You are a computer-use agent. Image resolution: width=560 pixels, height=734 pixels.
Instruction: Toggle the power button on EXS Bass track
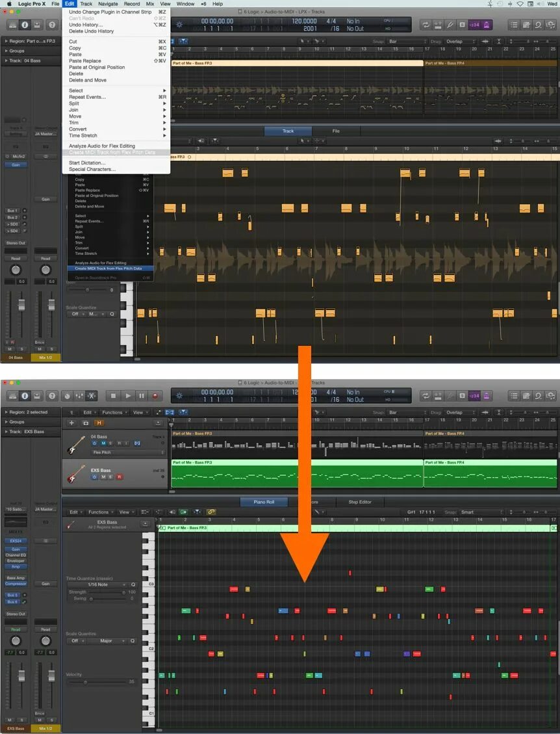pos(94,477)
